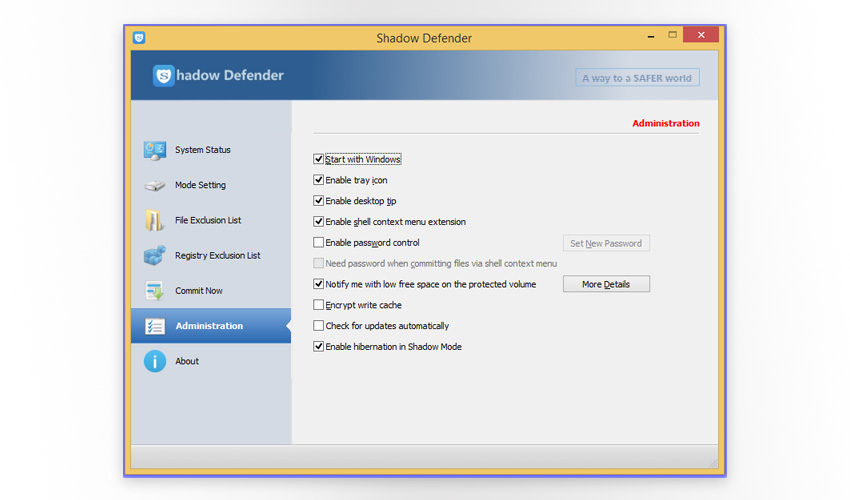Click the File Exclusion List folder icon
The height and width of the screenshot is (500, 850).
click(154, 220)
